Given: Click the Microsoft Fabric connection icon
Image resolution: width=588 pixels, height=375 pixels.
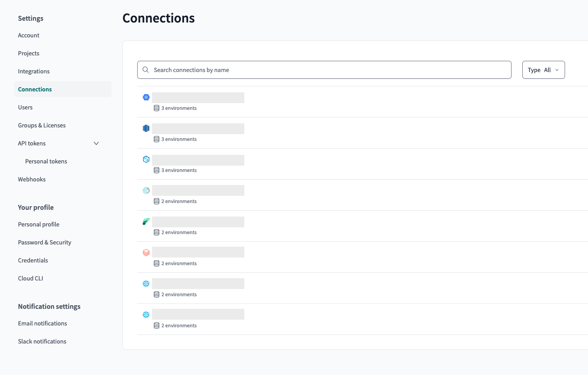Looking at the screenshot, I should click(x=146, y=221).
